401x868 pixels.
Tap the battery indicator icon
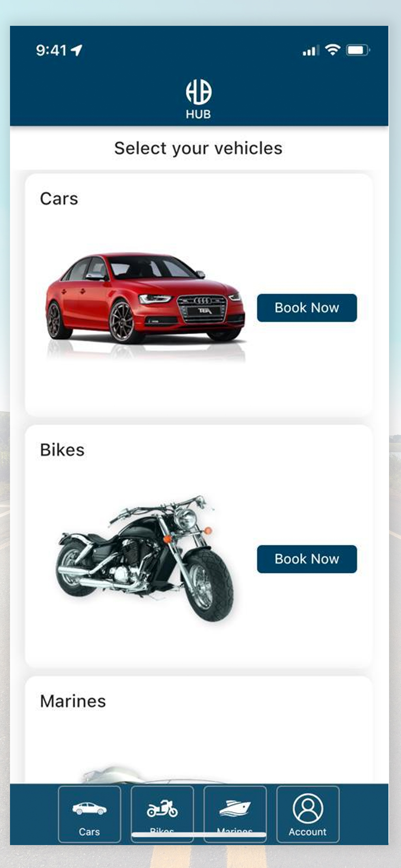pos(358,50)
